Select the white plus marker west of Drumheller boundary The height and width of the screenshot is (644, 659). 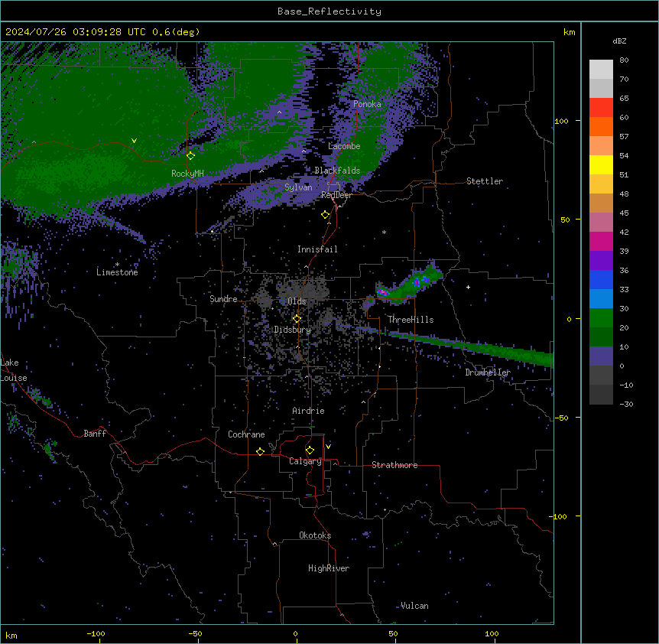(468, 287)
